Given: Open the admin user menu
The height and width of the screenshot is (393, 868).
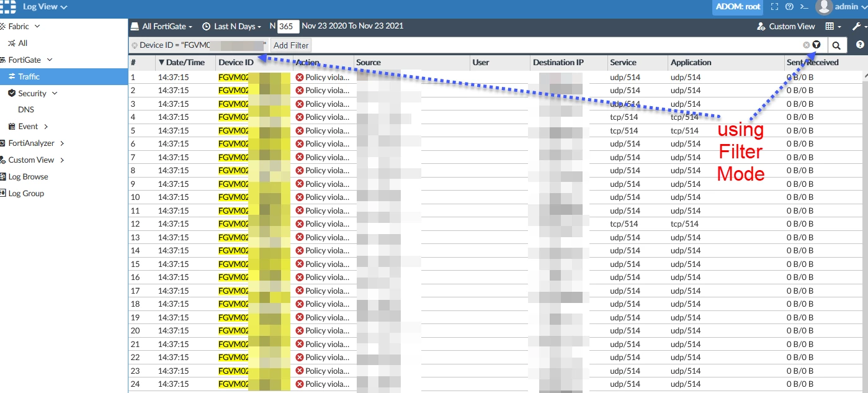Looking at the screenshot, I should click(851, 7).
